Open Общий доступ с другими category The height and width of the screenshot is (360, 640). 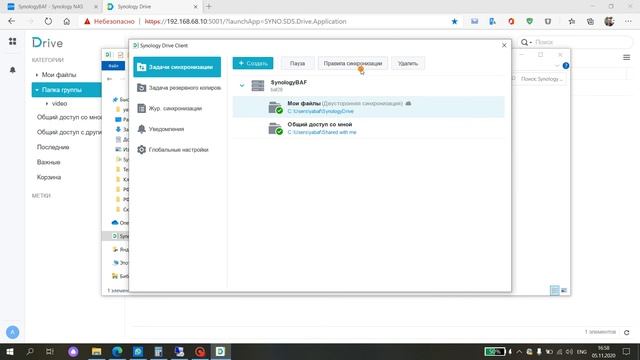tap(69, 132)
